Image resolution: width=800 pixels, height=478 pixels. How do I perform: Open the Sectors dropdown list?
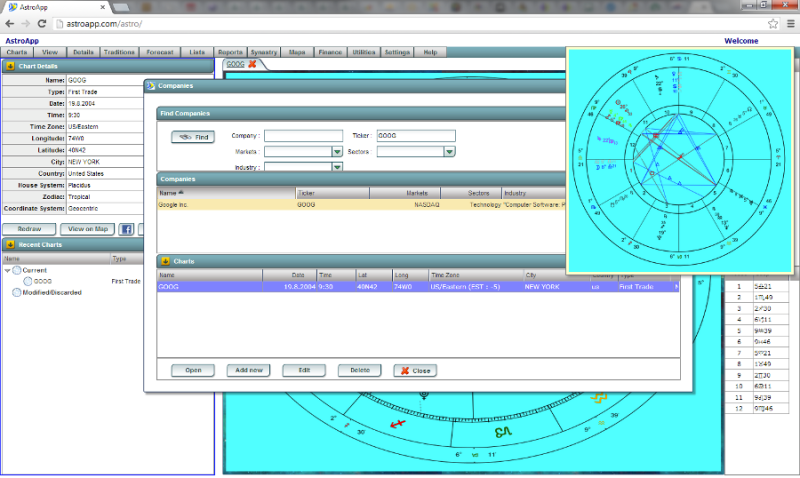[x=450, y=152]
